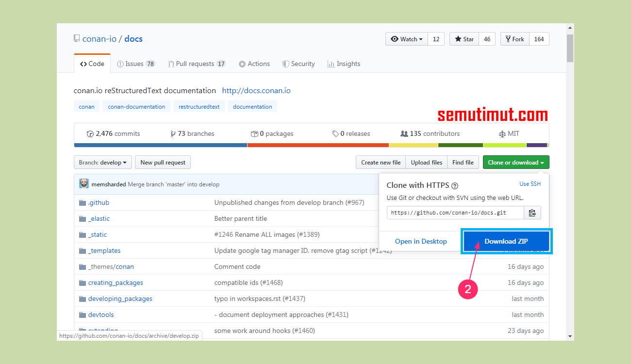
Task: Open commit message 'typo in workspaces.rst (#1437)'
Action: [x=260, y=298]
